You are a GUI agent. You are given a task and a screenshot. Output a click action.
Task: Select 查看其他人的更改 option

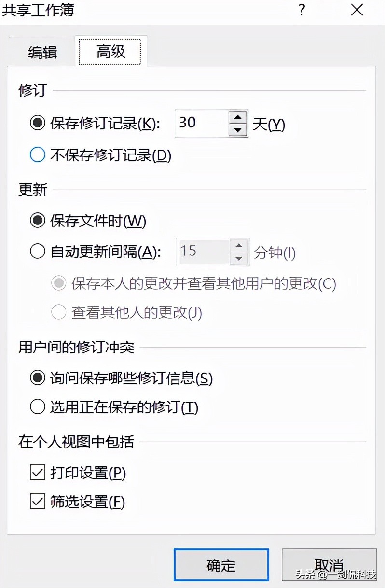click(x=58, y=312)
